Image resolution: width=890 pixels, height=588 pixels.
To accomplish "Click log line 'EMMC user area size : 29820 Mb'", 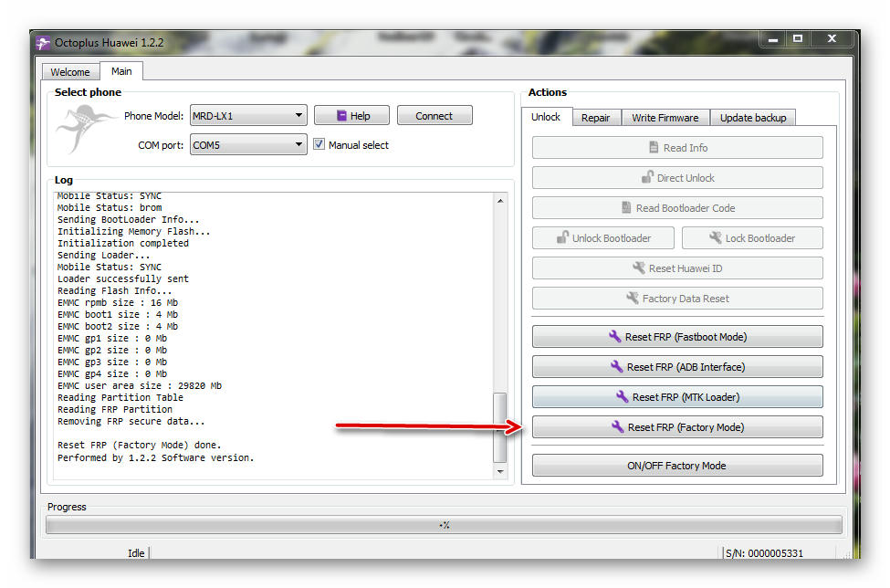I will [140, 385].
